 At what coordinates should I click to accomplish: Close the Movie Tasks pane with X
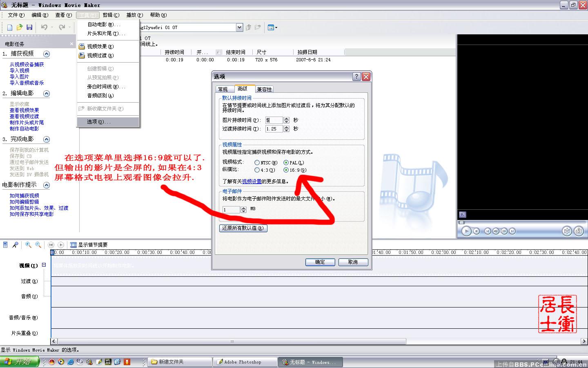click(x=72, y=44)
